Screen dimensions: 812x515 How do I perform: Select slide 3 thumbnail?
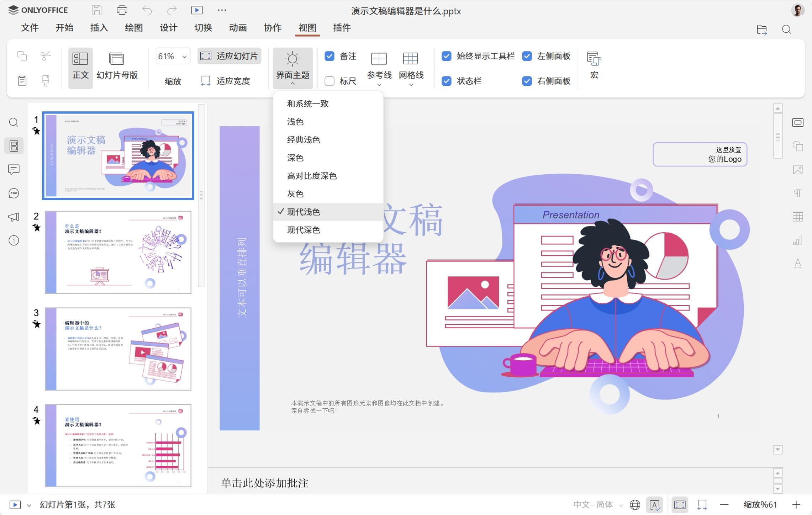[x=118, y=349]
